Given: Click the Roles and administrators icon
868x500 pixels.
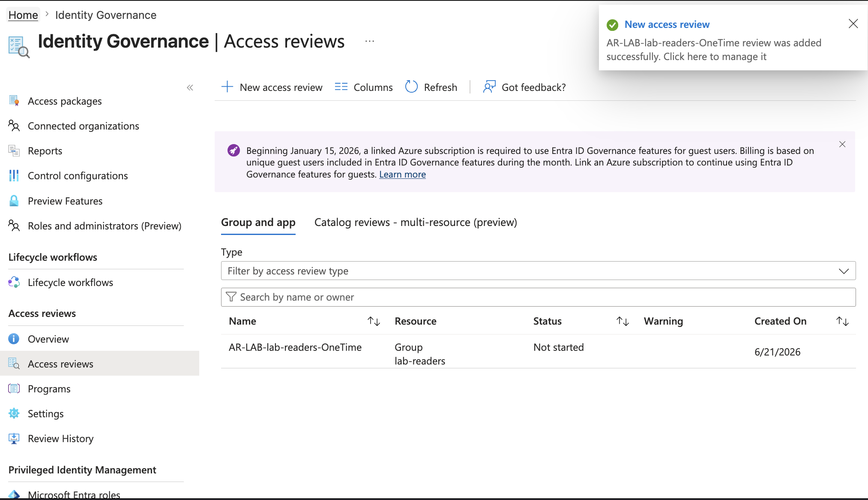Looking at the screenshot, I should click(14, 226).
